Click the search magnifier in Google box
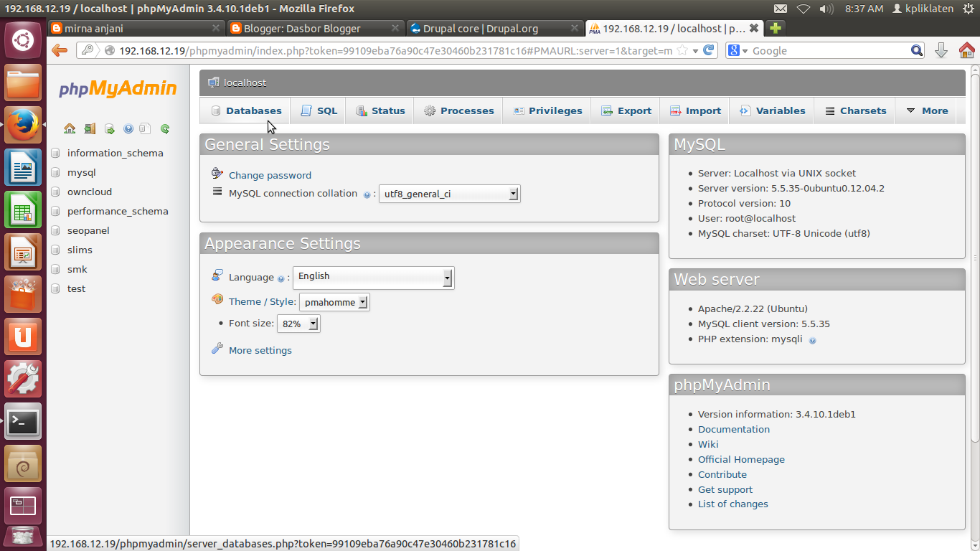The image size is (980, 551). click(917, 50)
